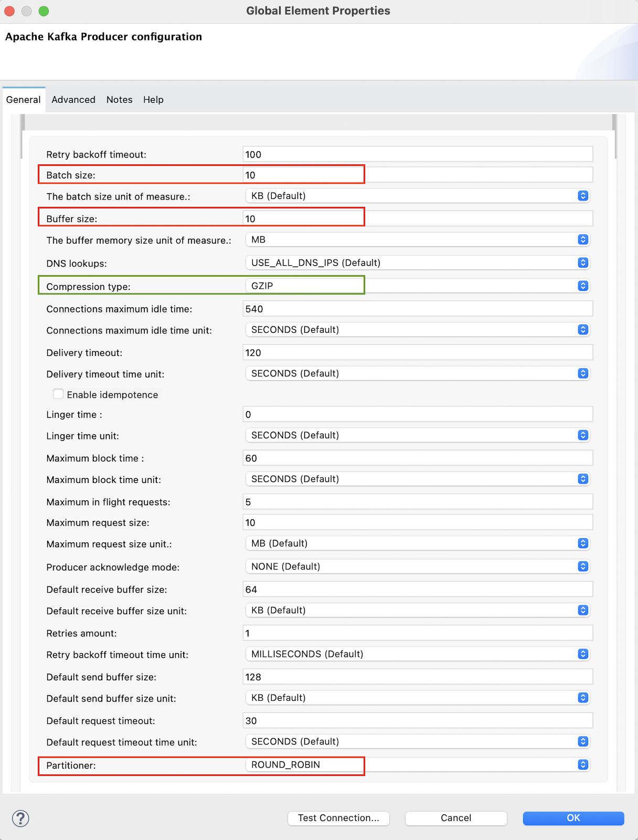
Task: Click the Batch size input field
Action: click(418, 175)
